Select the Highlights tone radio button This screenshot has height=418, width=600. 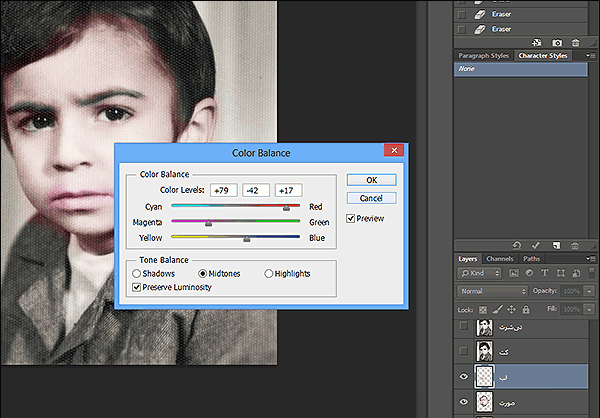[269, 273]
